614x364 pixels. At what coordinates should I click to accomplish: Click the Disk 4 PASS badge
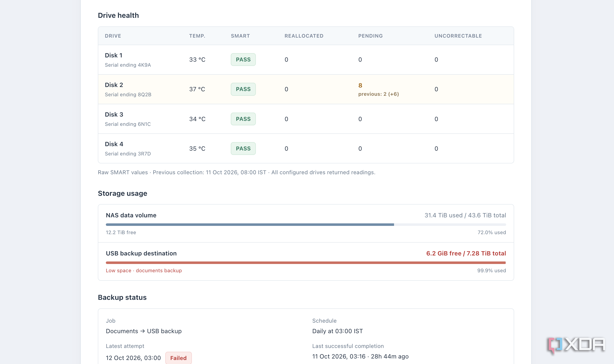pyautogui.click(x=243, y=148)
